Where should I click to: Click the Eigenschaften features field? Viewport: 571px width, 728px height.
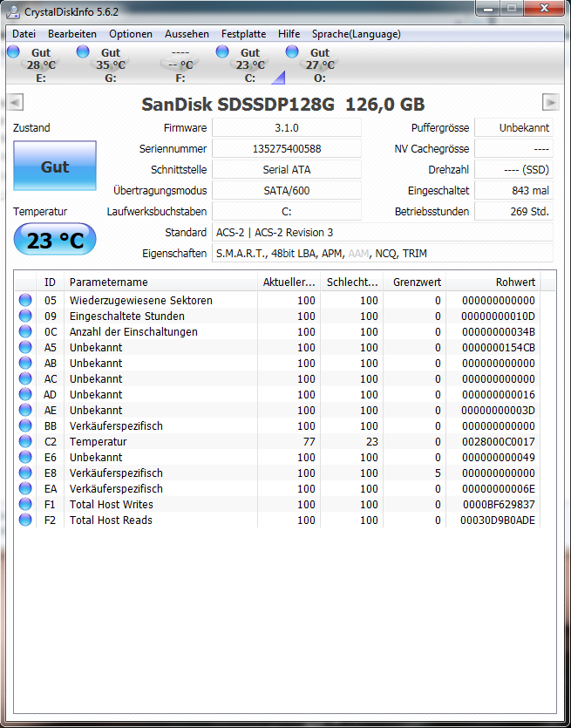click(x=383, y=253)
